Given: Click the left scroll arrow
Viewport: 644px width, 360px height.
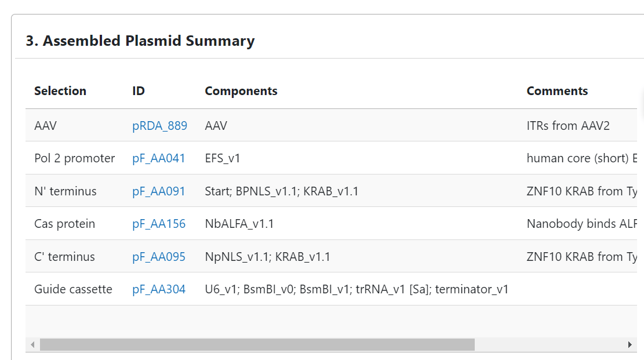Looking at the screenshot, I should coord(32,344).
